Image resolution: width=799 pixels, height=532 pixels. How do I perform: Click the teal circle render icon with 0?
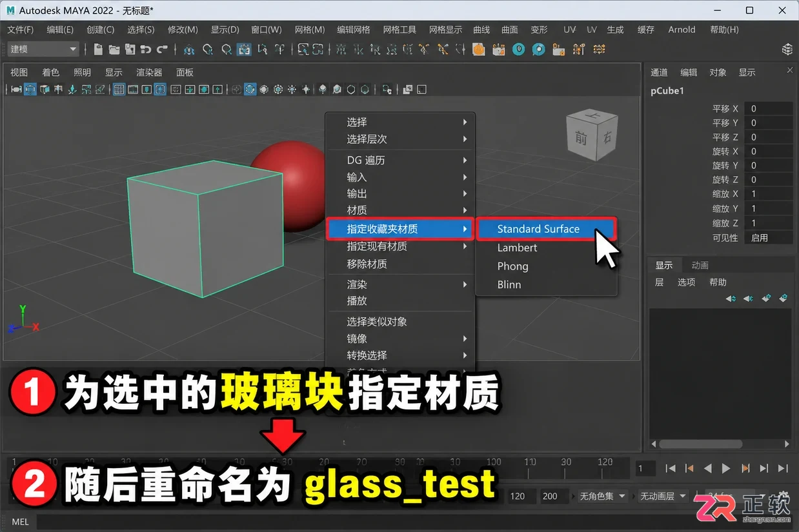[519, 50]
